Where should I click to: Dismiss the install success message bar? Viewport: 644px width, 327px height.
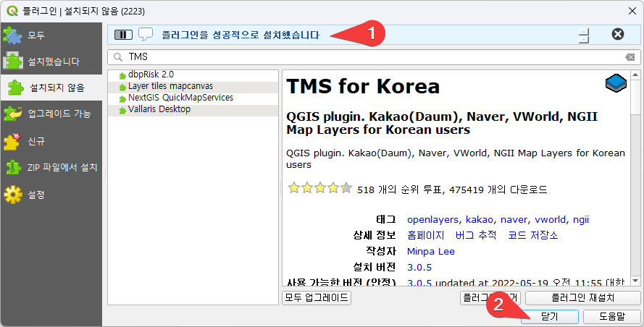pyautogui.click(x=617, y=34)
